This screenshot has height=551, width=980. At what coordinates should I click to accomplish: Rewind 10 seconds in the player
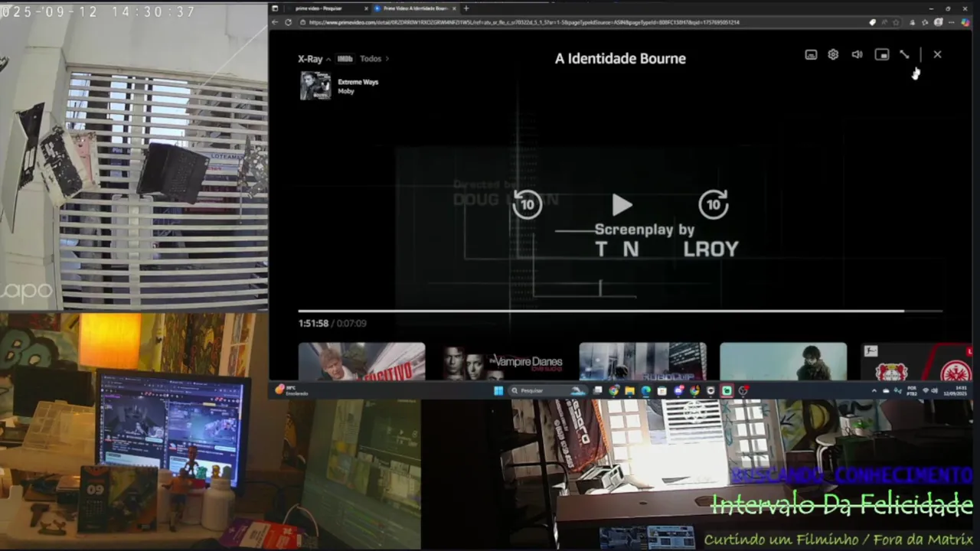click(527, 204)
